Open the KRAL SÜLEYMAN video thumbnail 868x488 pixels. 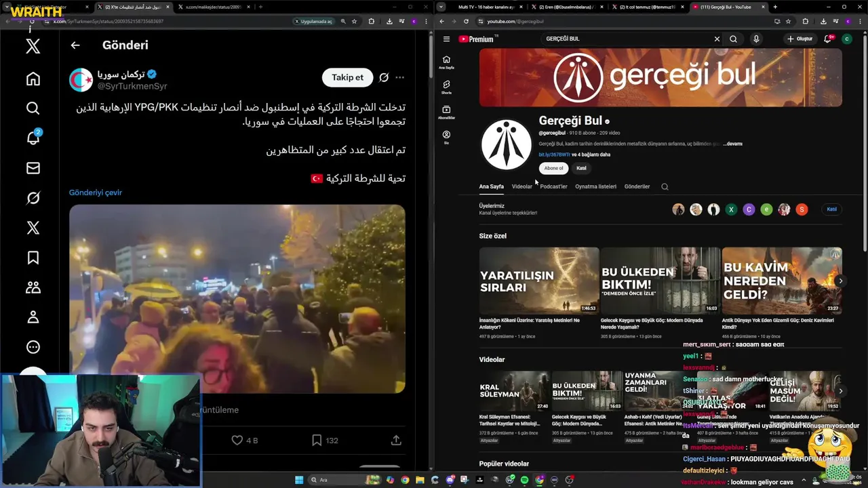514,391
